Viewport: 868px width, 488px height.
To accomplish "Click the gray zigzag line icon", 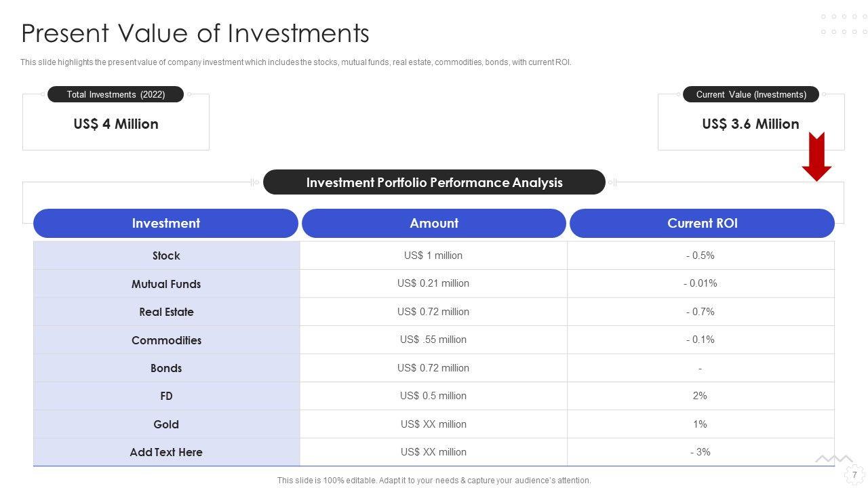I will [x=833, y=459].
